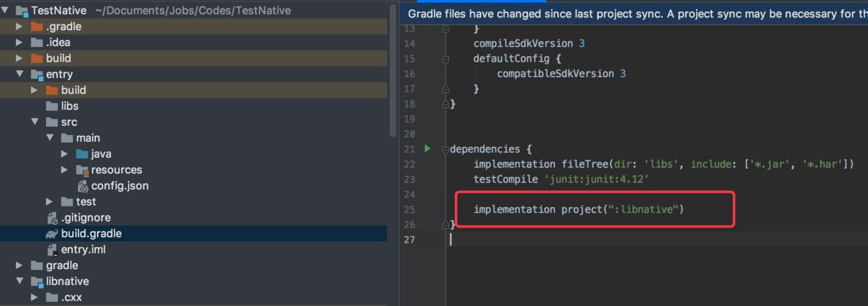Select build.gradle in the project tree
The width and height of the screenshot is (868, 306).
coord(91,234)
